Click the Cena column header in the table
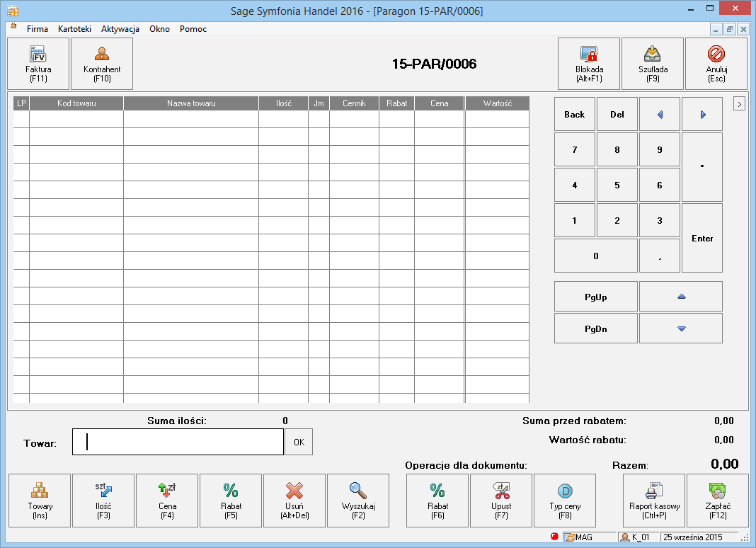 (x=440, y=103)
